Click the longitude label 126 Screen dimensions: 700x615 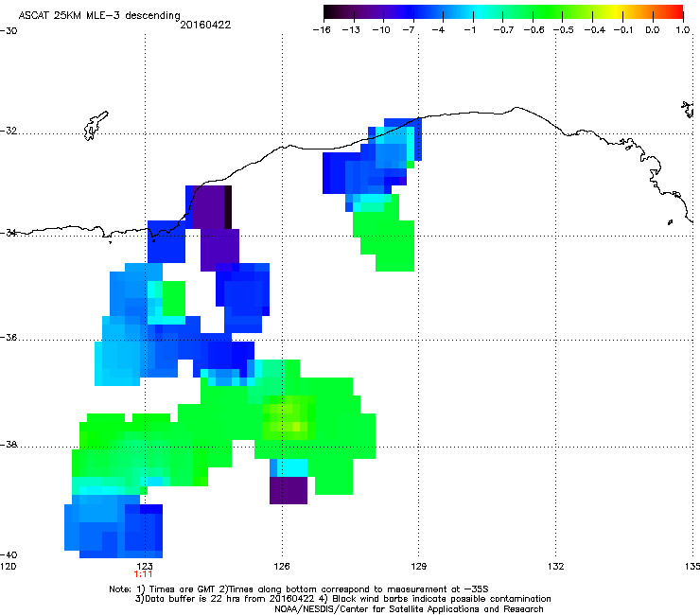[282, 566]
